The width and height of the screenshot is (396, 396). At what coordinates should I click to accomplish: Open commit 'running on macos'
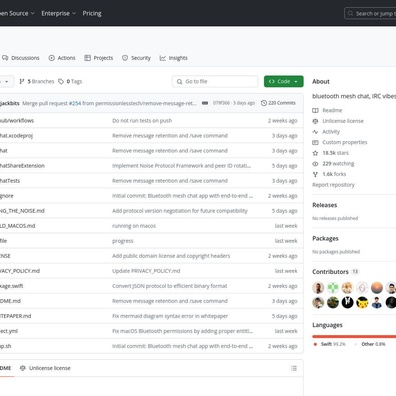(134, 226)
